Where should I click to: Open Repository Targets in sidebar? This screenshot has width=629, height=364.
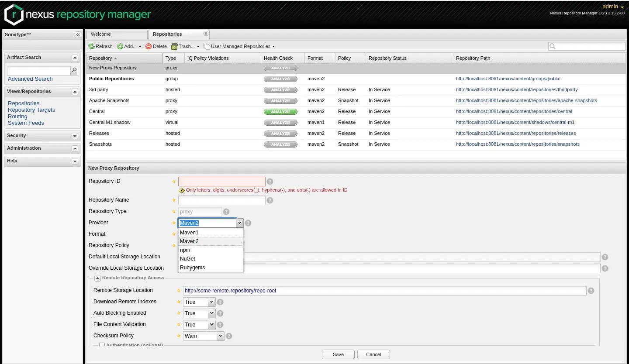(31, 110)
